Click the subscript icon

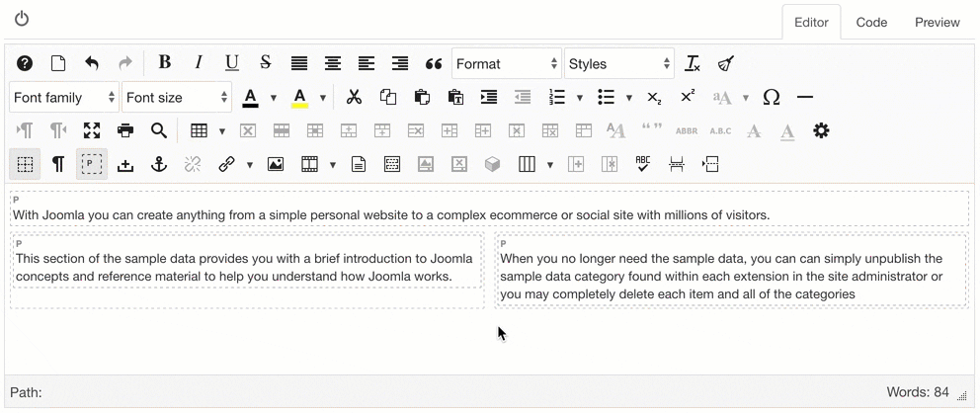654,97
